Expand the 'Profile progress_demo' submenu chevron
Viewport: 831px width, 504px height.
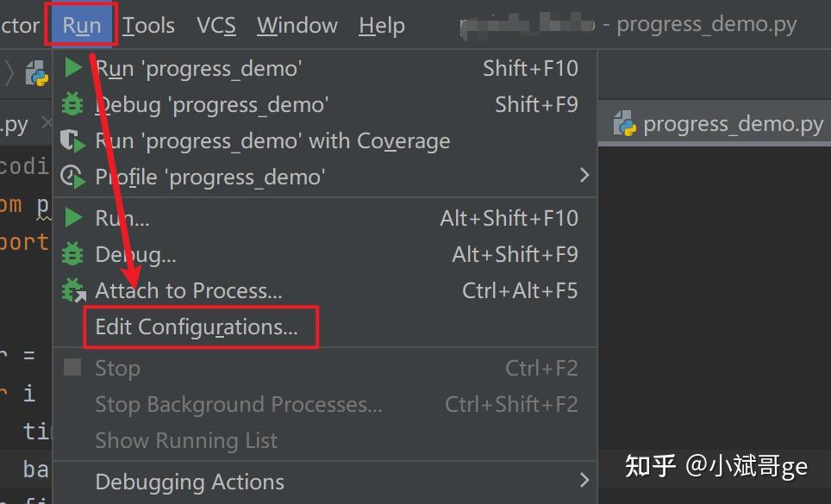(x=584, y=175)
